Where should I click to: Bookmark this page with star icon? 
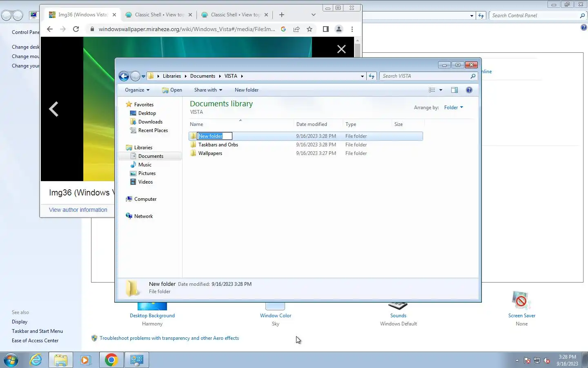[x=310, y=29]
